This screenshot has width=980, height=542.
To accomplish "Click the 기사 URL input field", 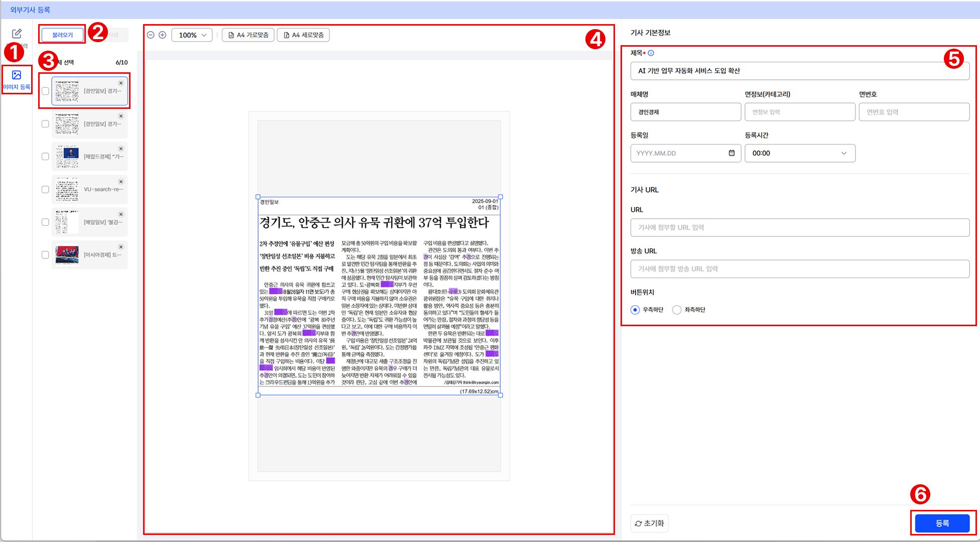I will (x=800, y=227).
